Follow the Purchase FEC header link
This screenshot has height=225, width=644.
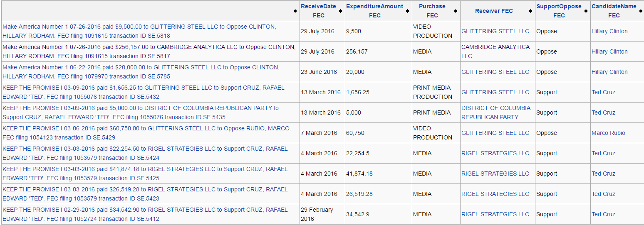point(432,11)
